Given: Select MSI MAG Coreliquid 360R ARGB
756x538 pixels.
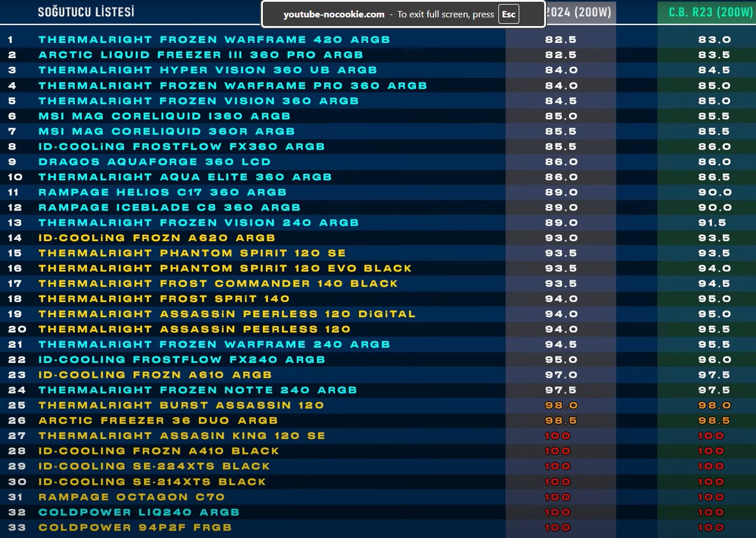Looking at the screenshot, I should [167, 132].
